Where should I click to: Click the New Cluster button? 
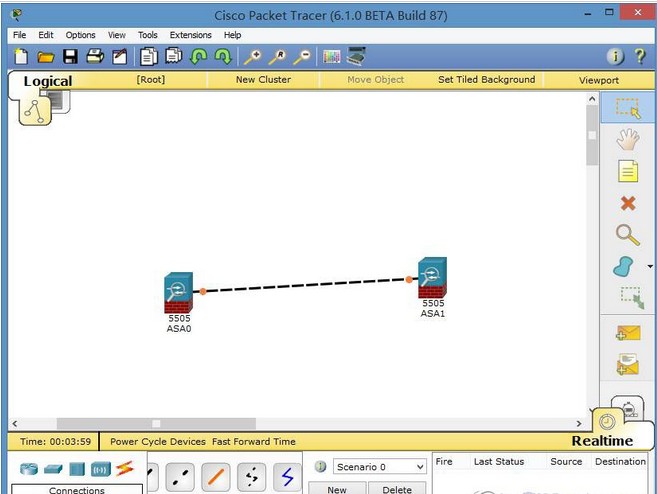(x=263, y=80)
